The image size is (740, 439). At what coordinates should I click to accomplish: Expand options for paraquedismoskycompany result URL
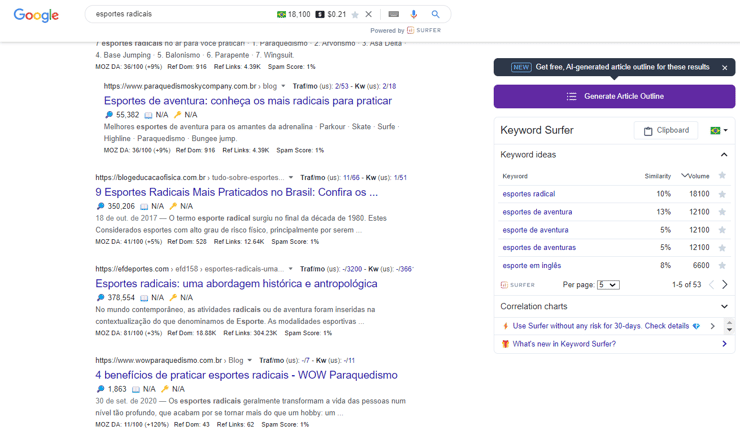[283, 86]
